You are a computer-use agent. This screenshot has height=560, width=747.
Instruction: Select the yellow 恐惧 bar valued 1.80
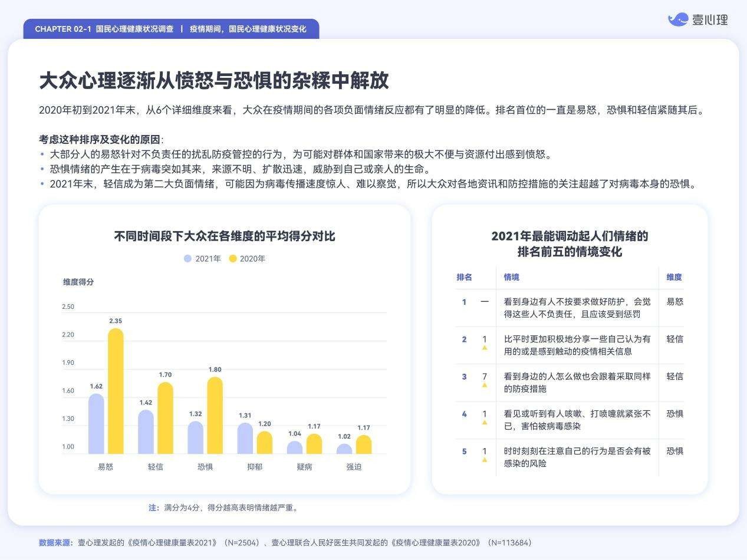215,416
